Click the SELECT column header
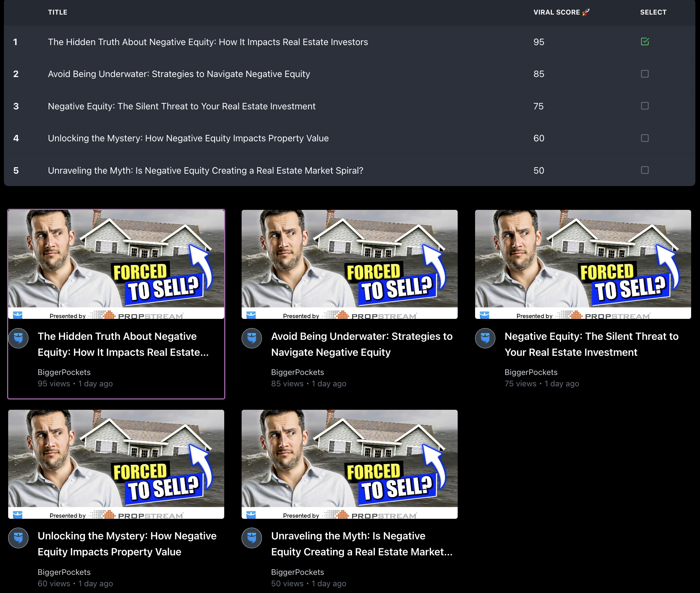Image resolution: width=700 pixels, height=593 pixels. pyautogui.click(x=653, y=12)
